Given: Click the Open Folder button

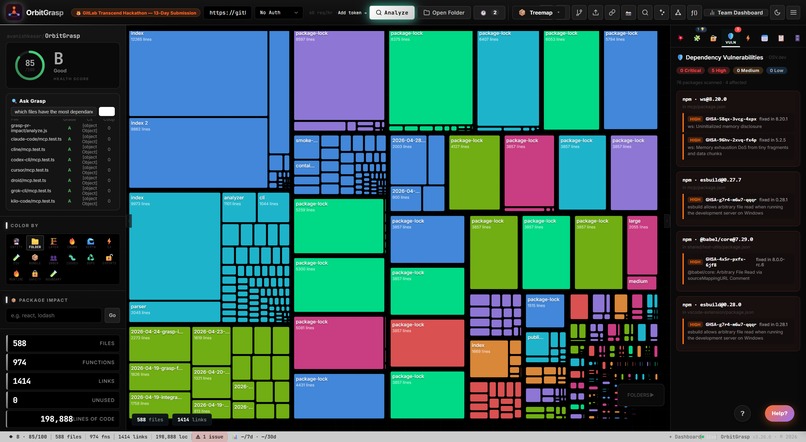Looking at the screenshot, I should [x=444, y=12].
